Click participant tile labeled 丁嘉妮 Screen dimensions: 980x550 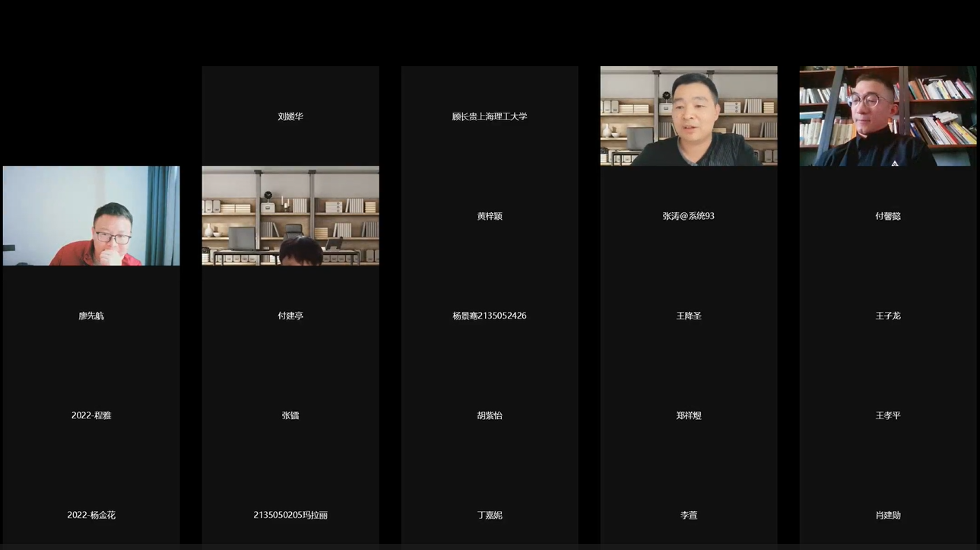tap(490, 515)
